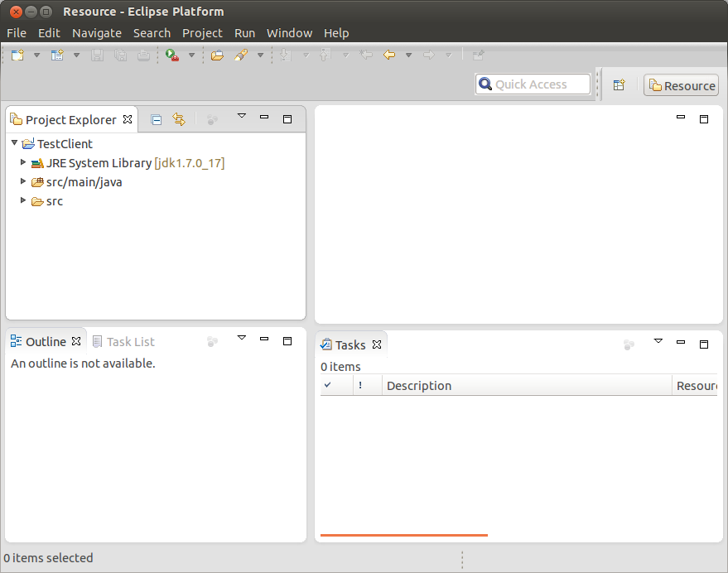
Task: Sort tasks by the priority exclamation column
Action: pos(368,385)
